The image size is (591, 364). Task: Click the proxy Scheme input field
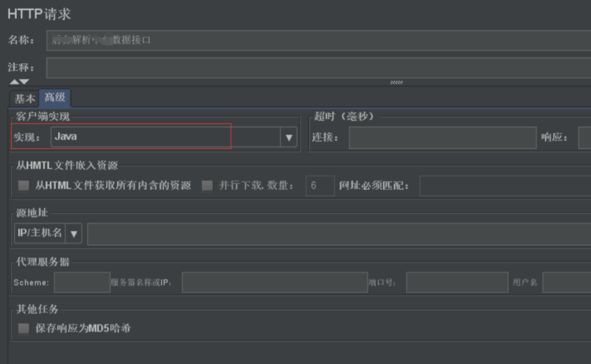click(x=82, y=282)
